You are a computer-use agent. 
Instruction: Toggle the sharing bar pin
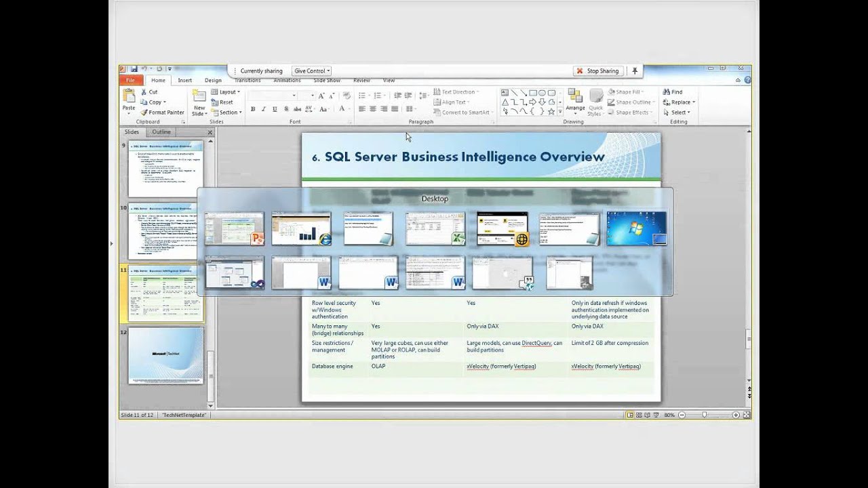(x=635, y=70)
